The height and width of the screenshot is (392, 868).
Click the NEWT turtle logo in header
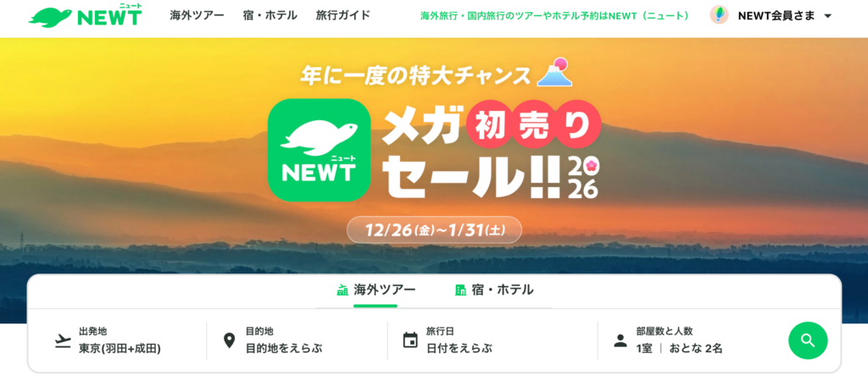[x=86, y=15]
